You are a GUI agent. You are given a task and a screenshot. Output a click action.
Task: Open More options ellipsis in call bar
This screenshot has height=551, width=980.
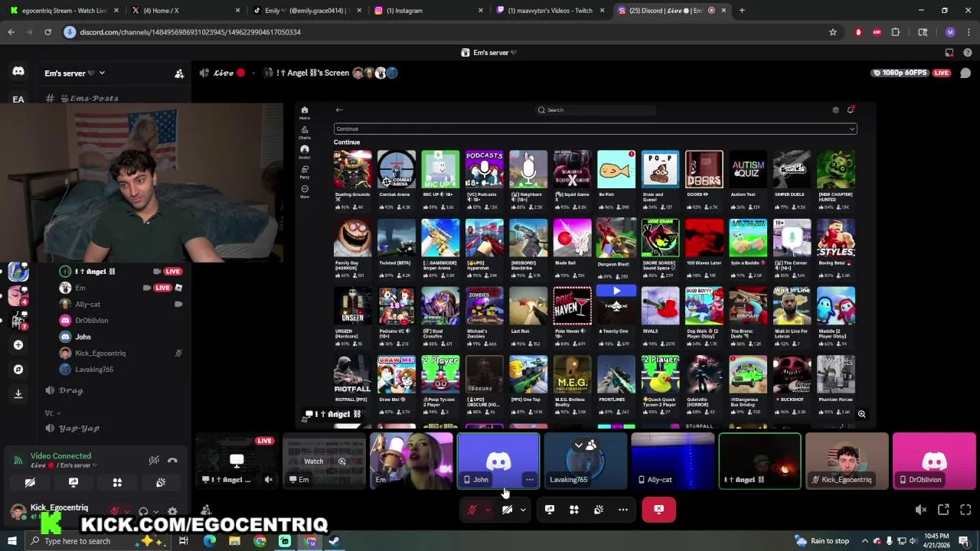pyautogui.click(x=623, y=510)
